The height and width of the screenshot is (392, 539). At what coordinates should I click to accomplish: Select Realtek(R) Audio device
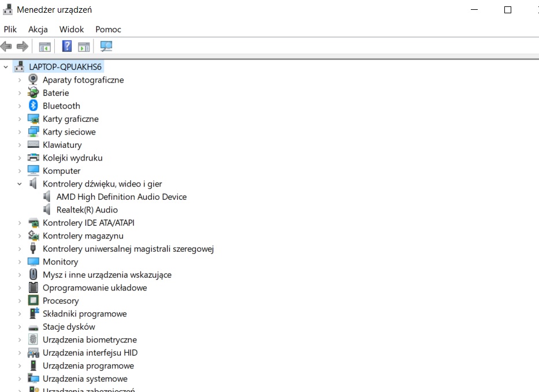[87, 210]
